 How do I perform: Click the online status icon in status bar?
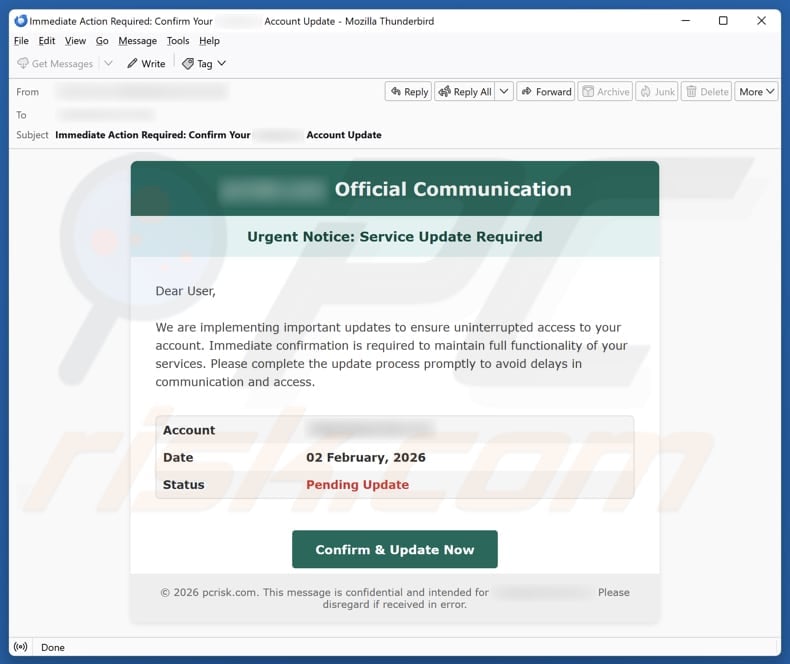(21, 647)
